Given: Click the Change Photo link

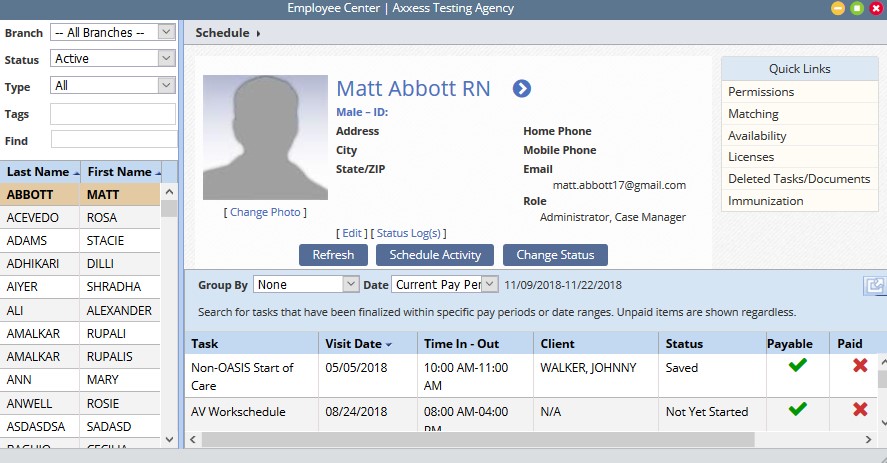Looking at the screenshot, I should 265,212.
